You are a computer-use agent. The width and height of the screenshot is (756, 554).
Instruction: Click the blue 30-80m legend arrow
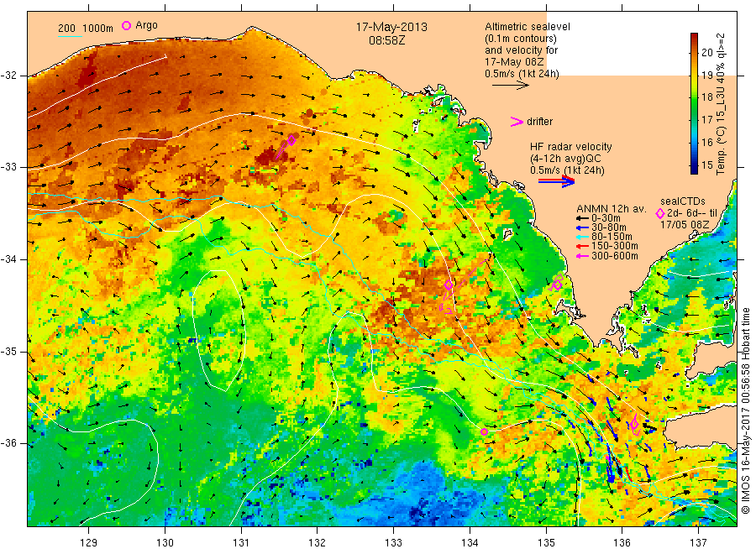pos(582,227)
